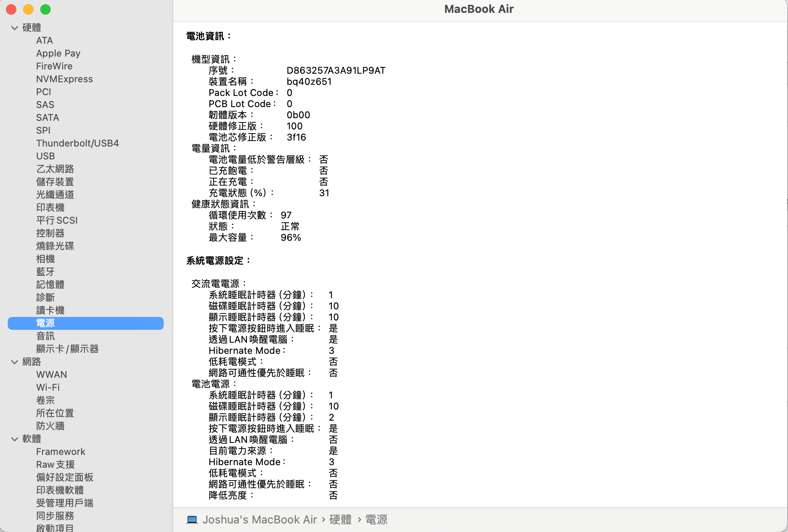The height and width of the screenshot is (532, 788).
Task: Open Apple Pay hardware entry
Action: 58,54
